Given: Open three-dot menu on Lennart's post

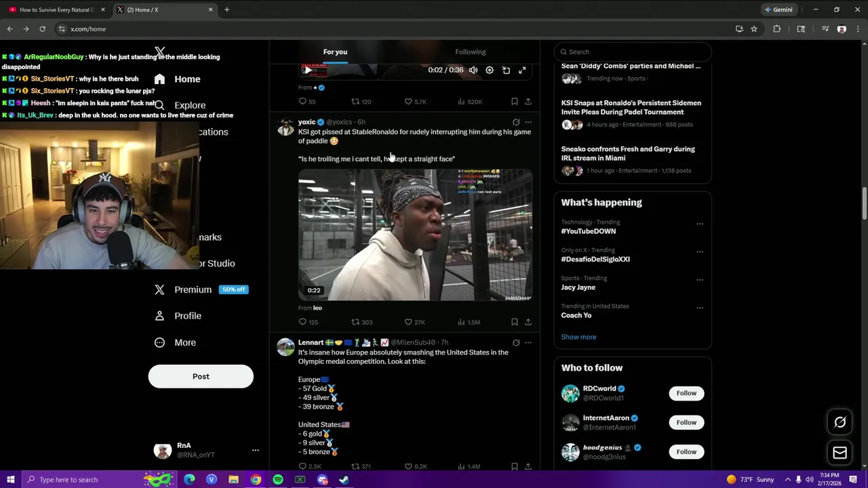Looking at the screenshot, I should pos(528,343).
